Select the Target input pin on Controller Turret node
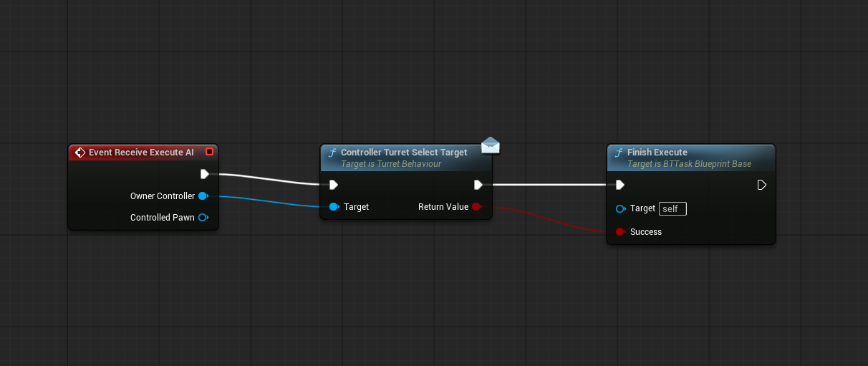Image resolution: width=868 pixels, height=366 pixels. coord(334,207)
